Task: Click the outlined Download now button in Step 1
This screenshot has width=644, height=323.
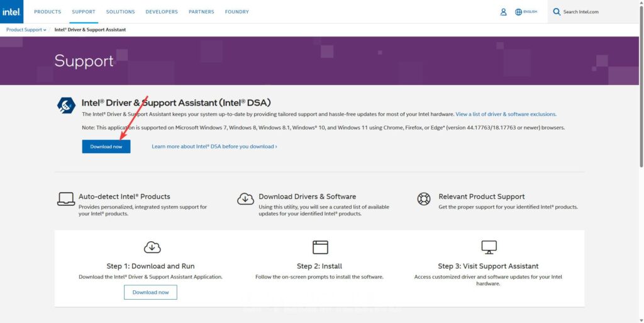Action: coord(150,292)
